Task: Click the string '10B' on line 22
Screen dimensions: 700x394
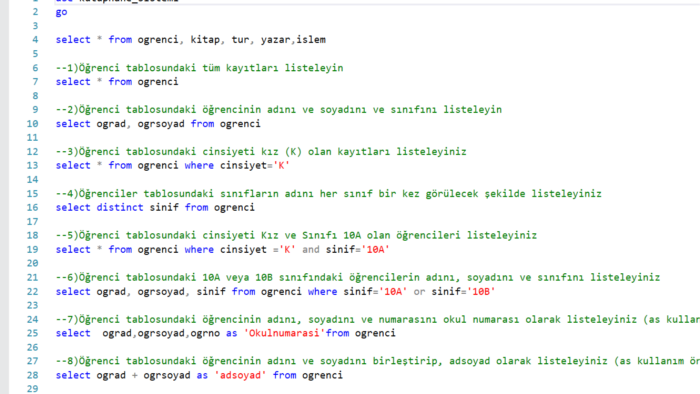Action: click(481, 291)
